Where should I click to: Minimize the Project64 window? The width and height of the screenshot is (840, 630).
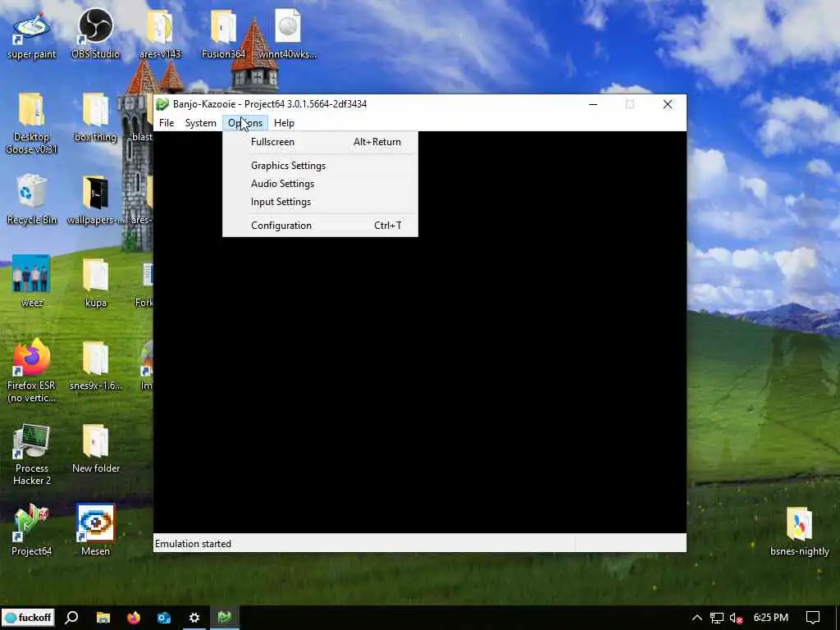[593, 104]
